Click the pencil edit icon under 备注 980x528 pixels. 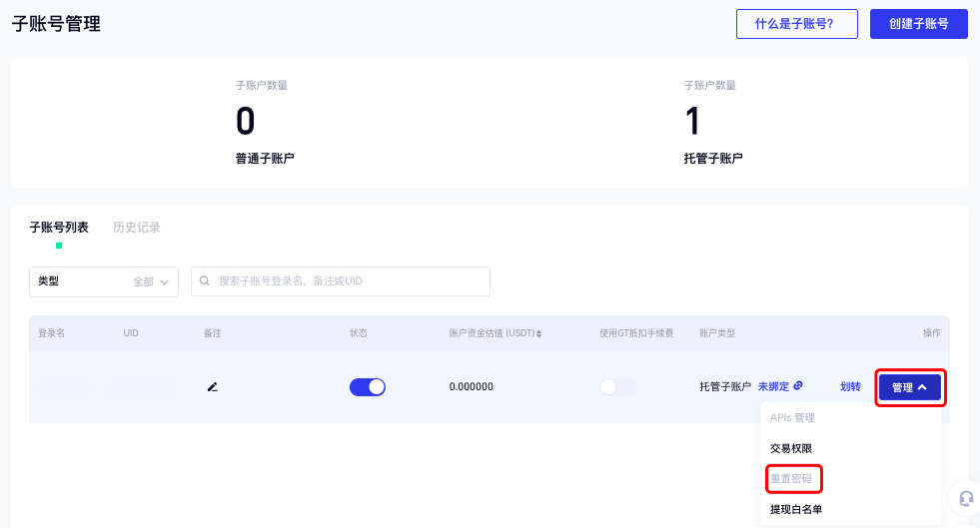[212, 387]
